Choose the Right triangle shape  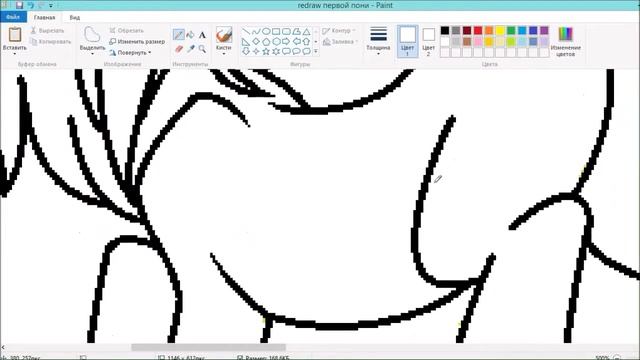coord(246,41)
